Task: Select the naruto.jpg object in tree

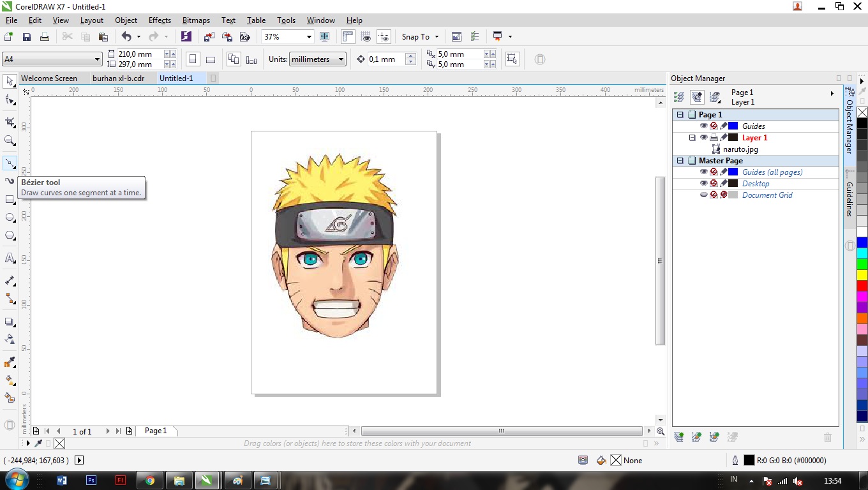Action: click(740, 149)
